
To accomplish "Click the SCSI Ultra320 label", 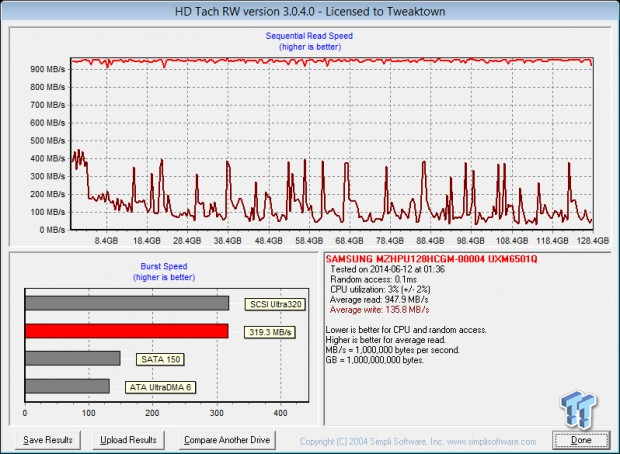I will (x=275, y=305).
